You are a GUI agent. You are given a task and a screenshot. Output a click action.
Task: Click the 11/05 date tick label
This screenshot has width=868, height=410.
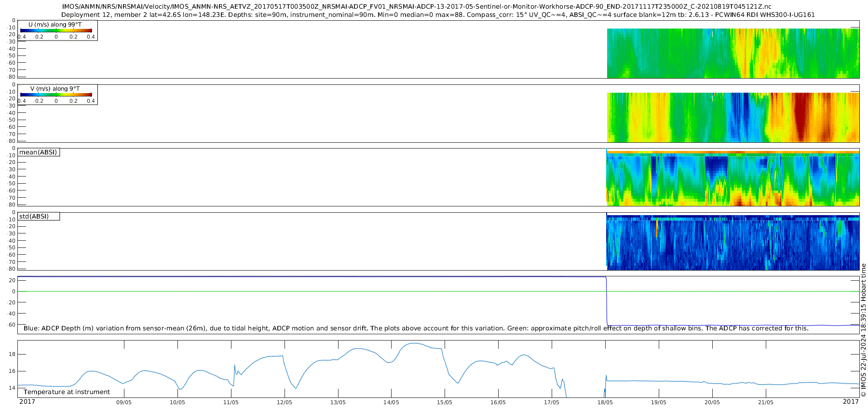pyautogui.click(x=231, y=403)
